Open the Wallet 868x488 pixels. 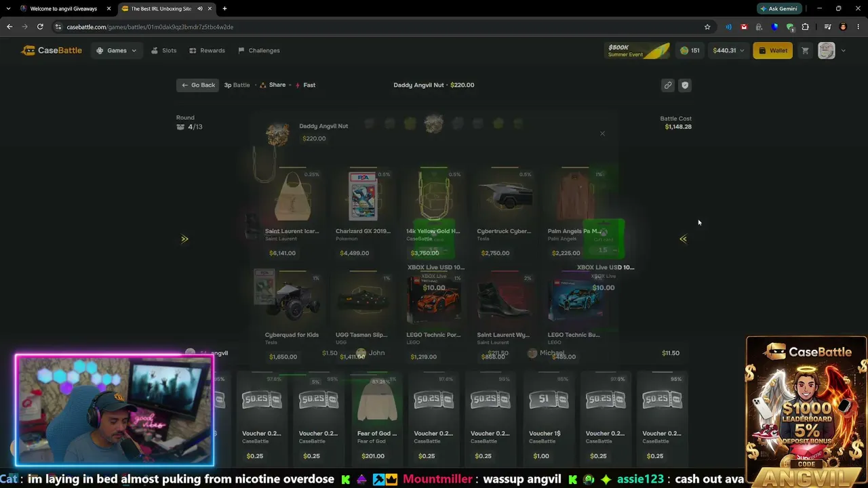click(x=772, y=50)
